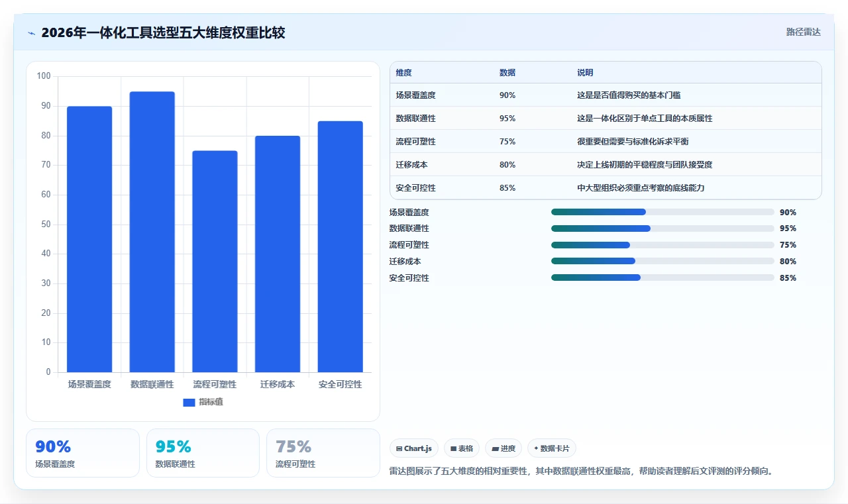Click the 场景覆盖度 x-axis label
The image size is (848, 504).
coord(89,384)
